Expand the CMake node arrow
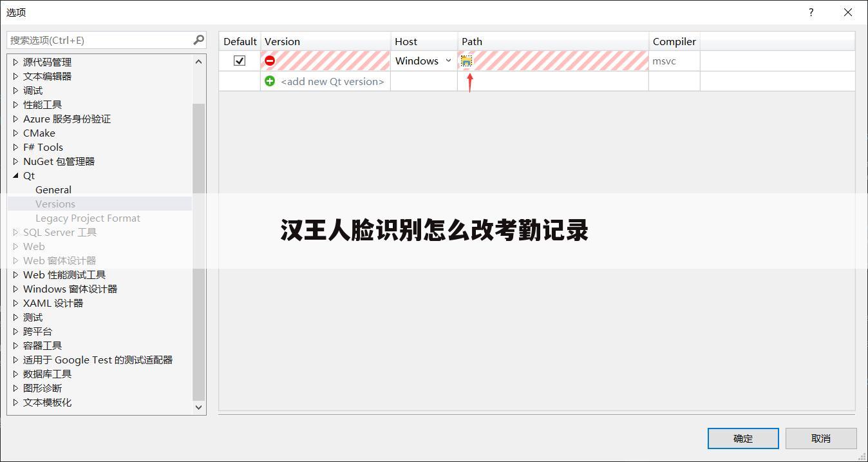Screen dimensions: 868x462 16,133
